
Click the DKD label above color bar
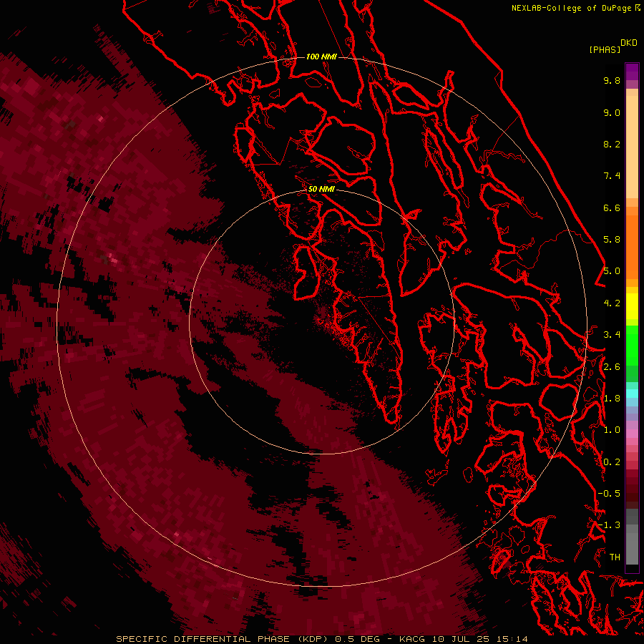coord(628,42)
